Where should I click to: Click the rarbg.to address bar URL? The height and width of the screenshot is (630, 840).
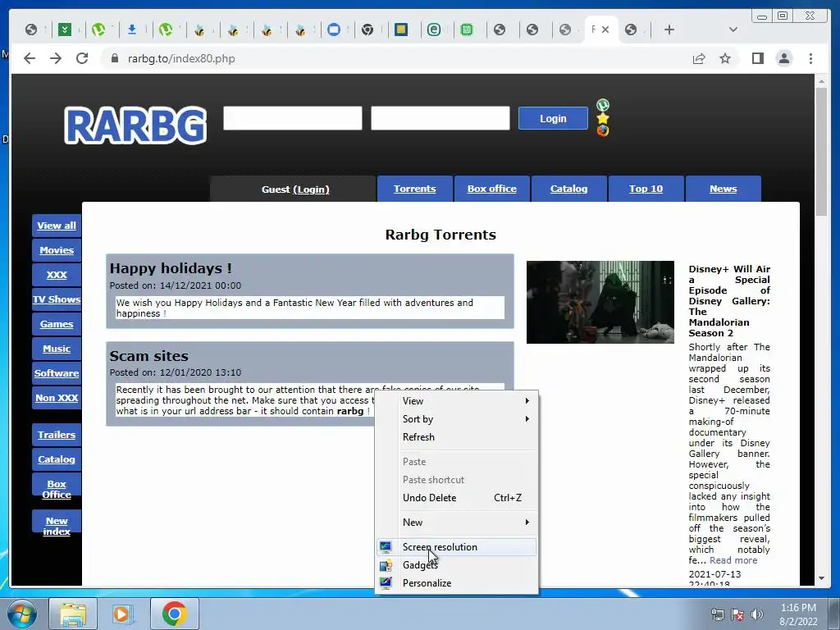[x=181, y=58]
